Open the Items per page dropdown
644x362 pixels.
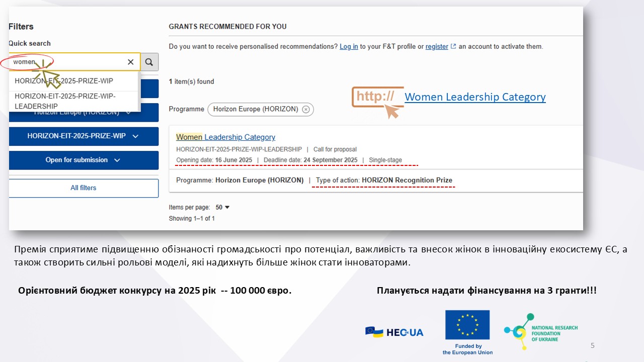(x=222, y=207)
